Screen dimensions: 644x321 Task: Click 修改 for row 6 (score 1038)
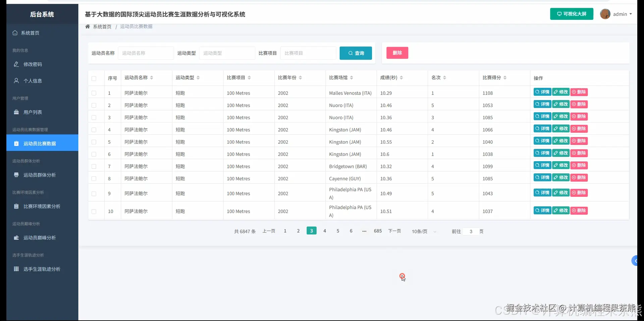(561, 153)
